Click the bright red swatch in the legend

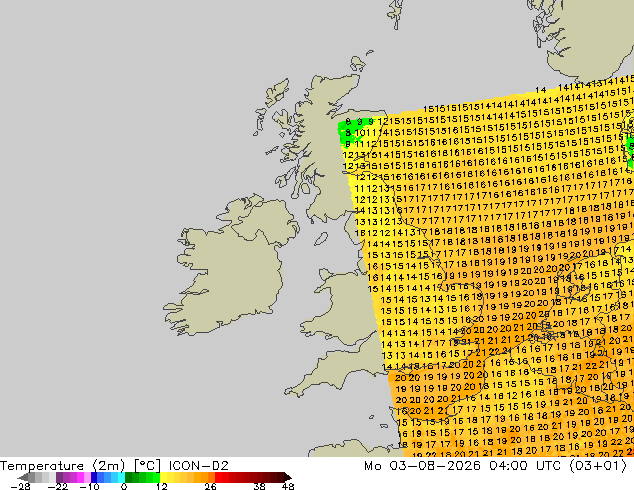click(x=218, y=477)
